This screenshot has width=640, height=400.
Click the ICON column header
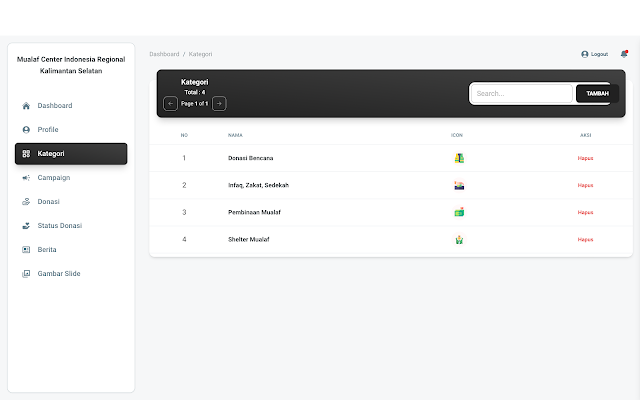pyautogui.click(x=457, y=135)
